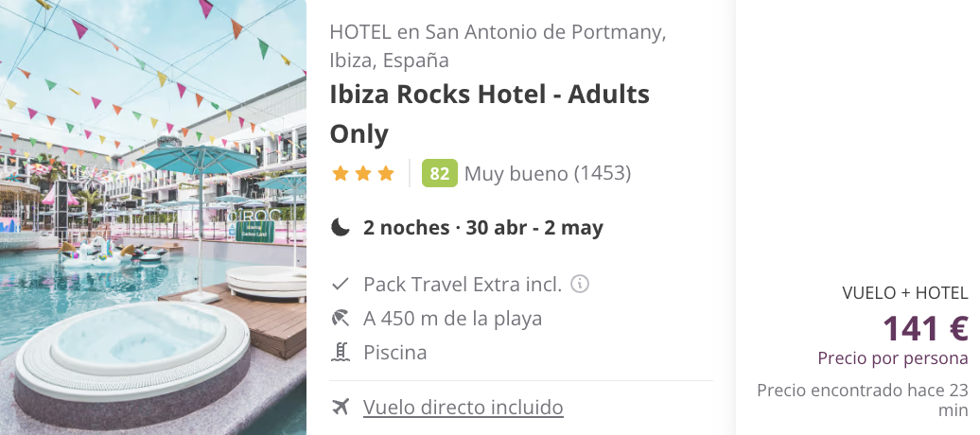Click the first orange rating star
Viewport: 980px width, 435px height.
pos(340,174)
